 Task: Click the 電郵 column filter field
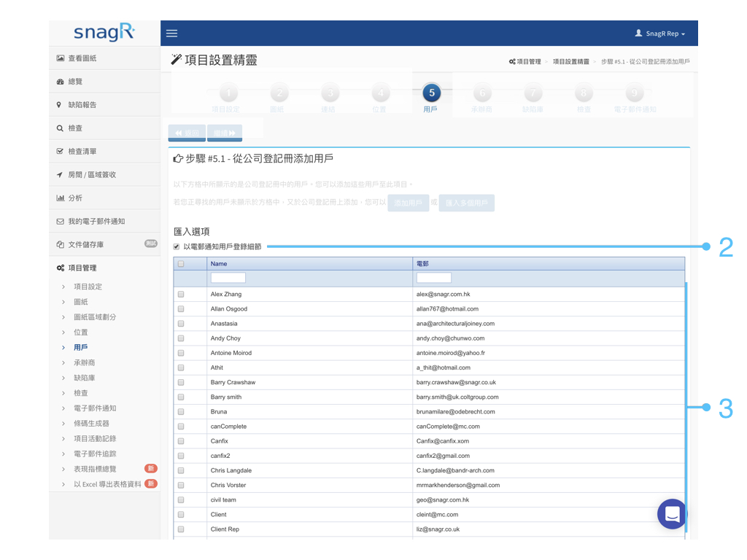click(434, 278)
